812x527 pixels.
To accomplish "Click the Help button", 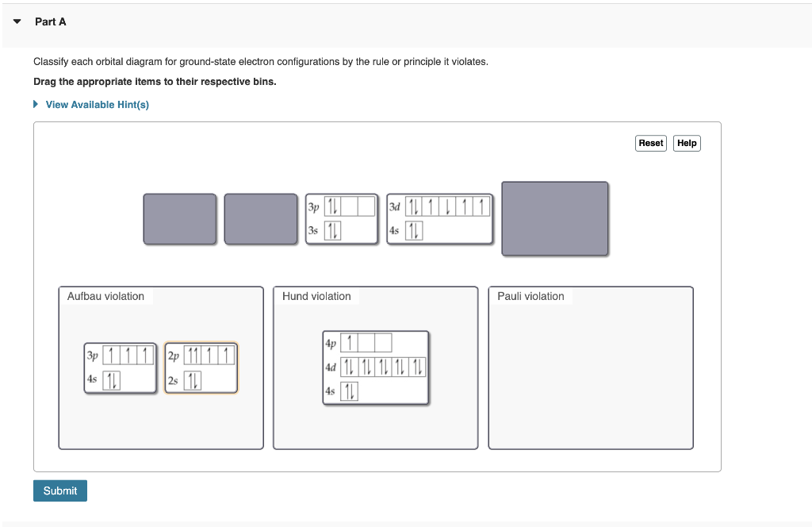I will point(687,143).
